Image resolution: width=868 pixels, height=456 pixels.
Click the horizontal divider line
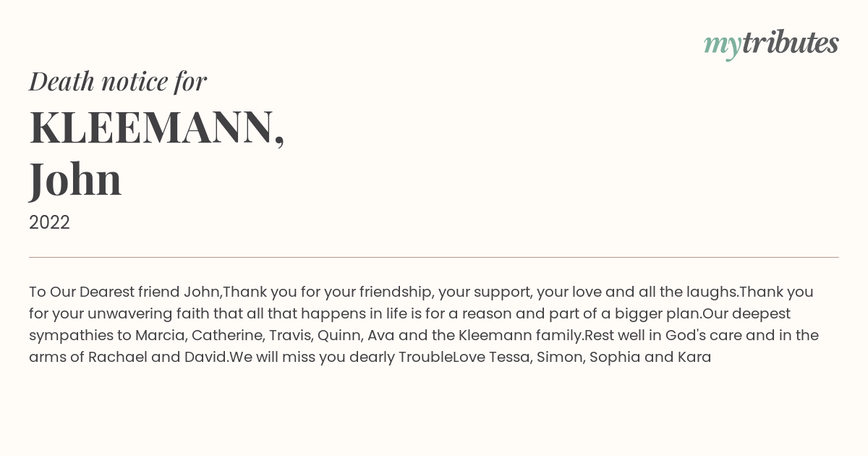[434, 257]
